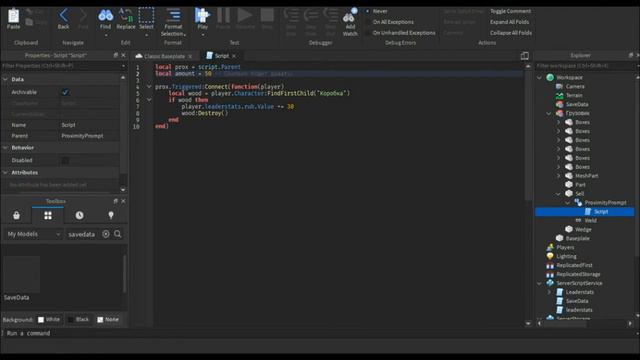640x360 pixels.
Task: Select the Workspace SaveData item
Action: click(577, 104)
